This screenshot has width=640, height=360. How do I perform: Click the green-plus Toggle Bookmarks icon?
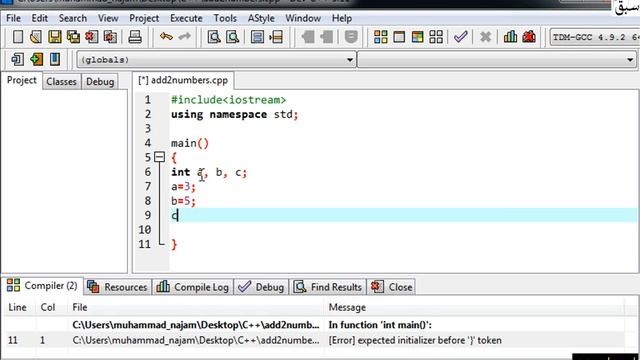point(36,60)
